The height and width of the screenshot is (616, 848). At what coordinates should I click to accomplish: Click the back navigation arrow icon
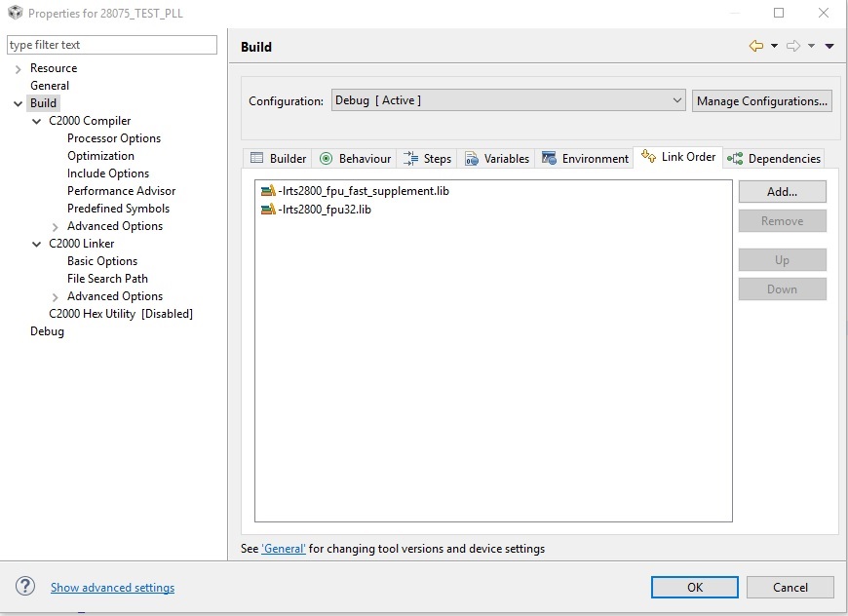click(x=756, y=46)
